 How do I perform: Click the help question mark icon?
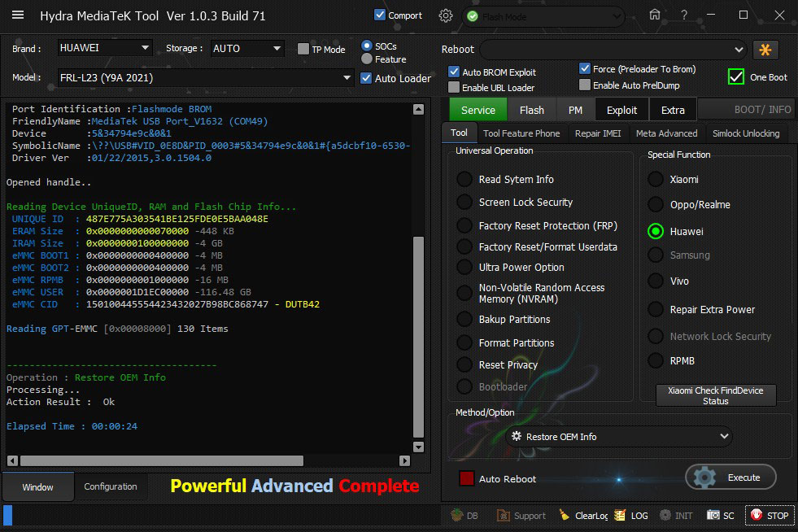click(x=684, y=15)
